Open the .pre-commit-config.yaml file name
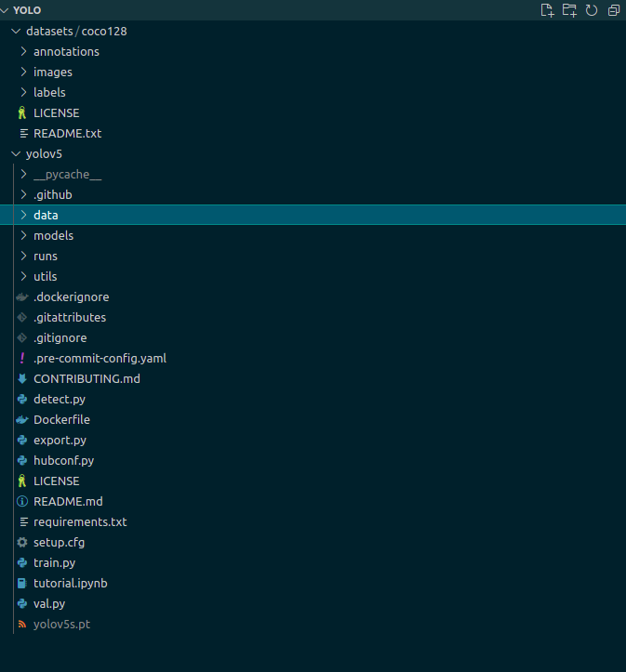The width and height of the screenshot is (626, 672). pos(100,358)
